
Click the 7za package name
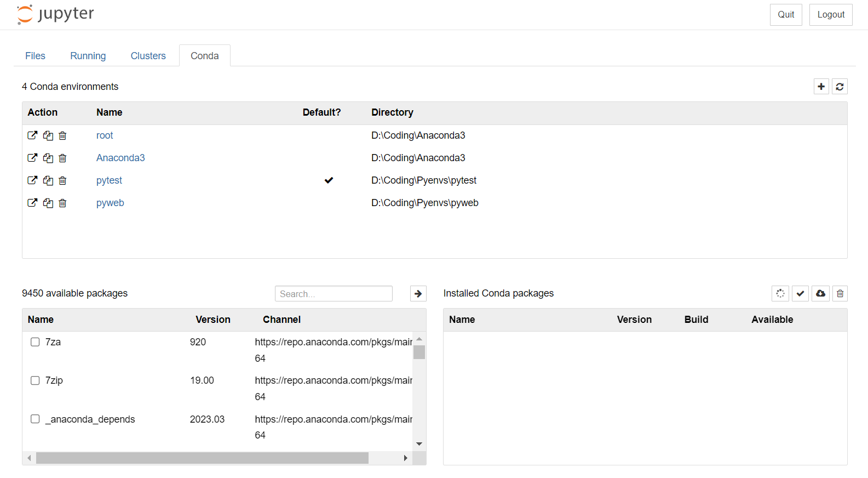click(53, 342)
